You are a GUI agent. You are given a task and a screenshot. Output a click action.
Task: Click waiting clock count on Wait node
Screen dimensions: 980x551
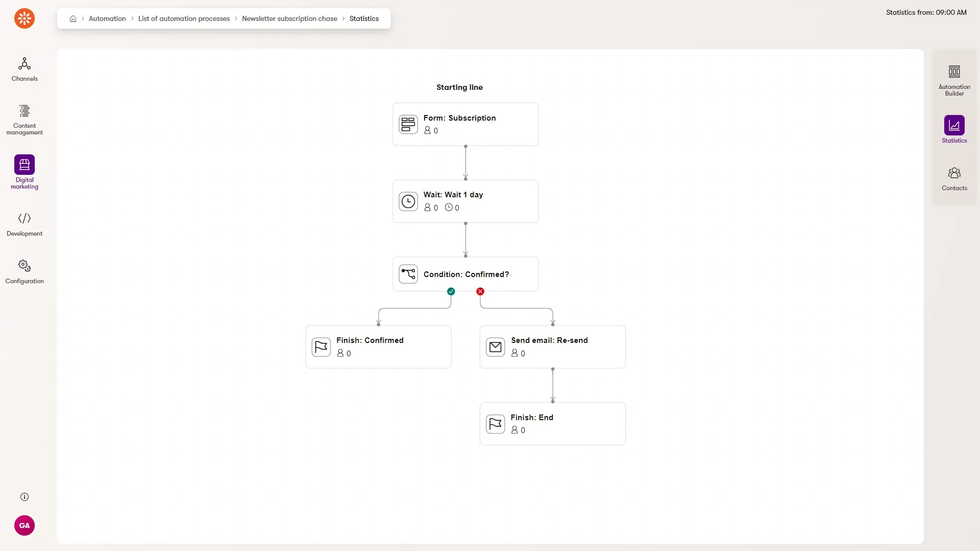(452, 208)
